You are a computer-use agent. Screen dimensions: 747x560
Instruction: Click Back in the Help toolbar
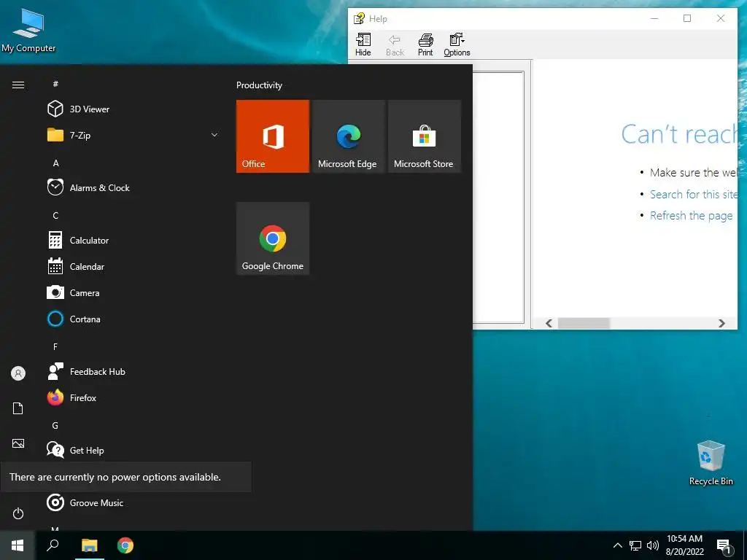point(395,44)
